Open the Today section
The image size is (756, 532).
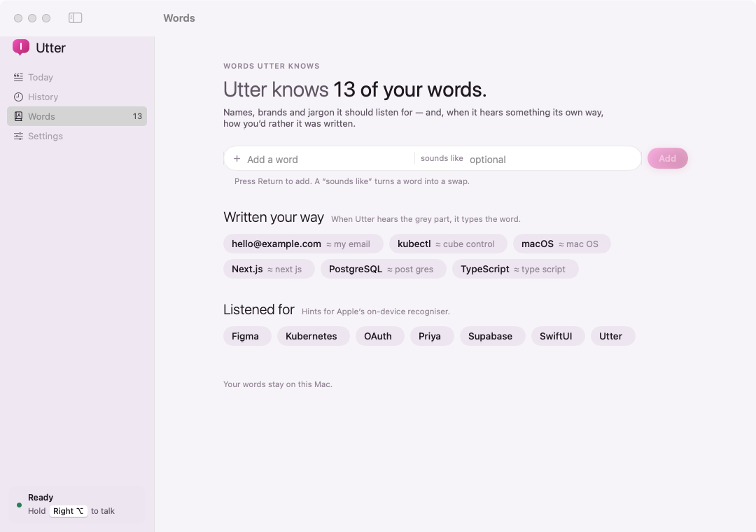pos(77,77)
